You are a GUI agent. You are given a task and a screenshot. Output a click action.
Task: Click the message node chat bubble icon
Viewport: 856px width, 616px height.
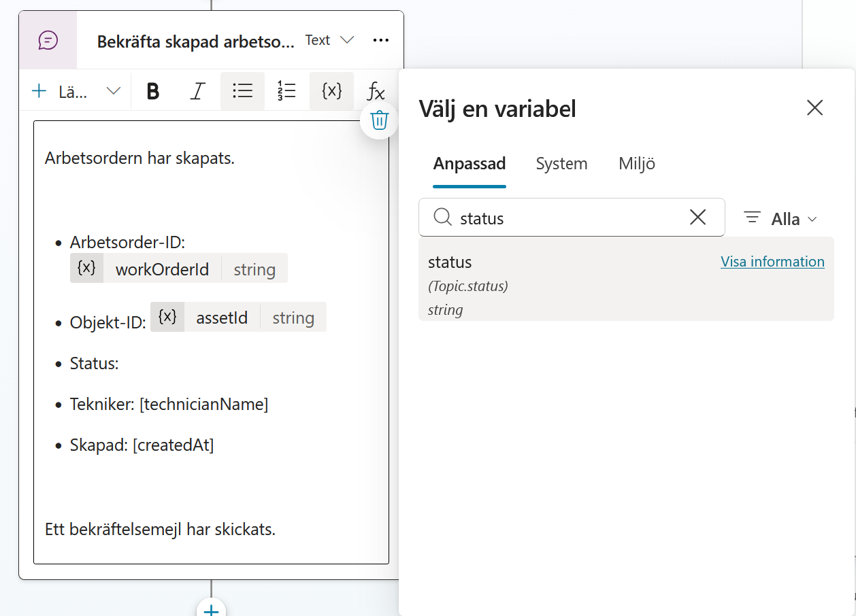click(x=48, y=40)
